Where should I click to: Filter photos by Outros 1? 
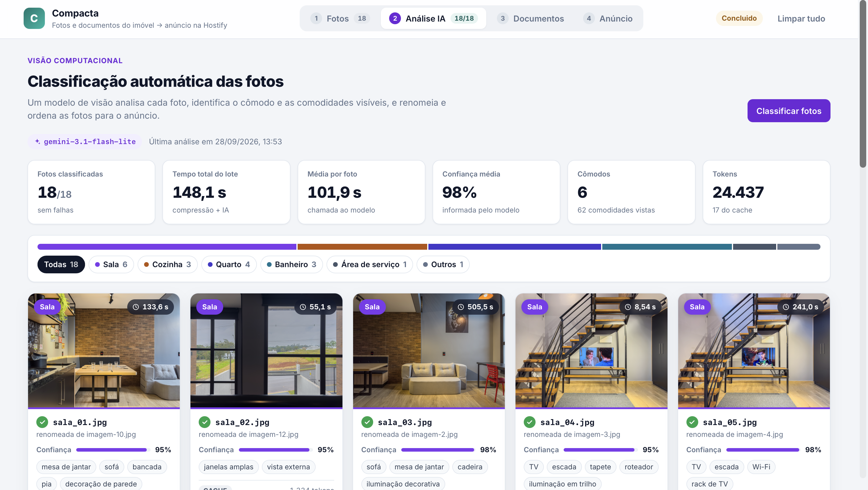443,264
